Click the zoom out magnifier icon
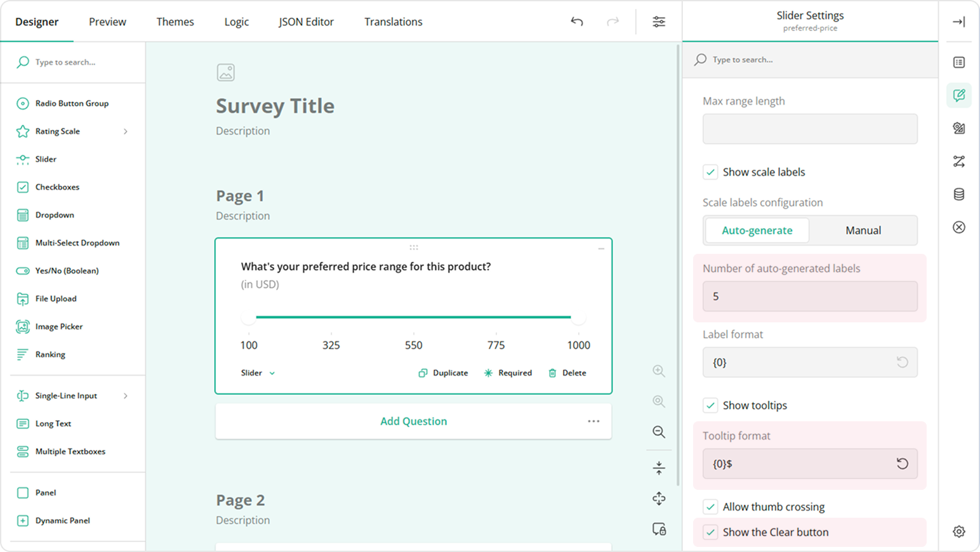The height and width of the screenshot is (552, 980). (659, 432)
